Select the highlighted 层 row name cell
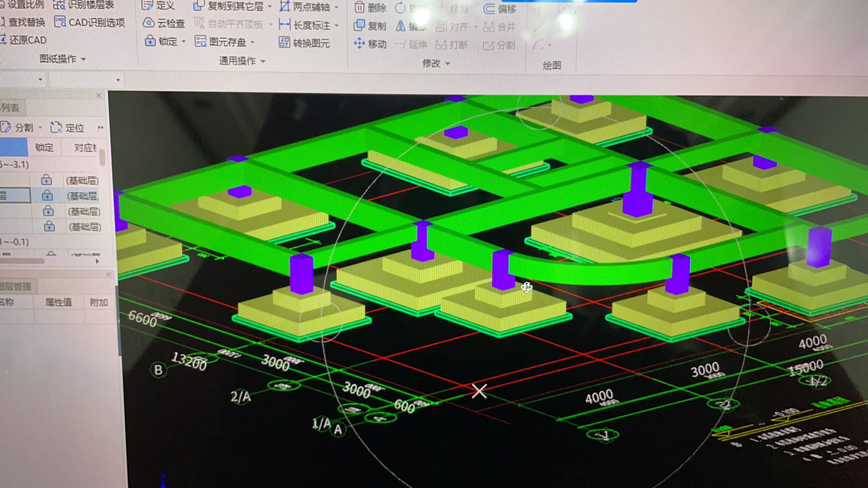This screenshot has width=868, height=488. click(x=14, y=195)
